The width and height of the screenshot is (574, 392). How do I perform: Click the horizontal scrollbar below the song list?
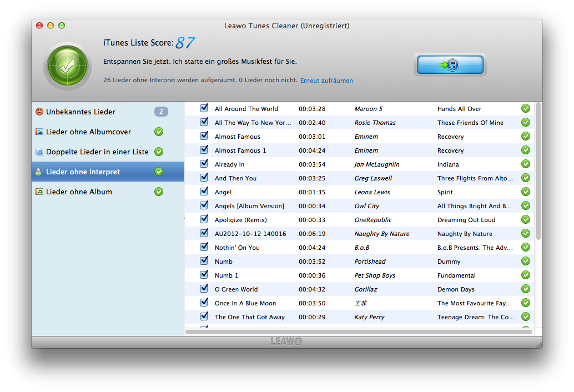point(359,332)
